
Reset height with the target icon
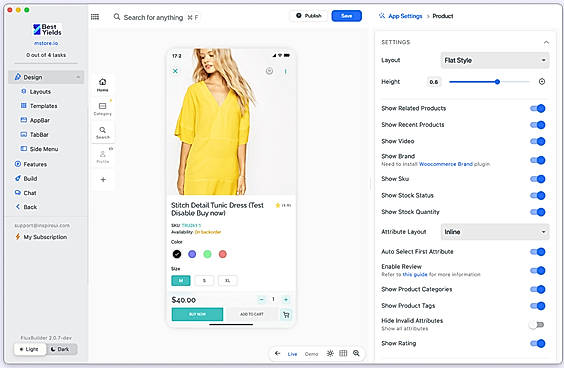(x=542, y=82)
